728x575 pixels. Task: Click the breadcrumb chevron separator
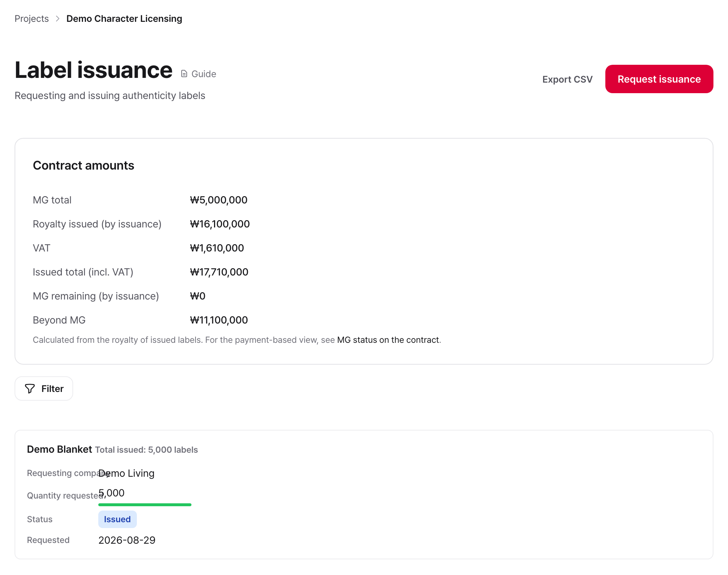pyautogui.click(x=58, y=19)
